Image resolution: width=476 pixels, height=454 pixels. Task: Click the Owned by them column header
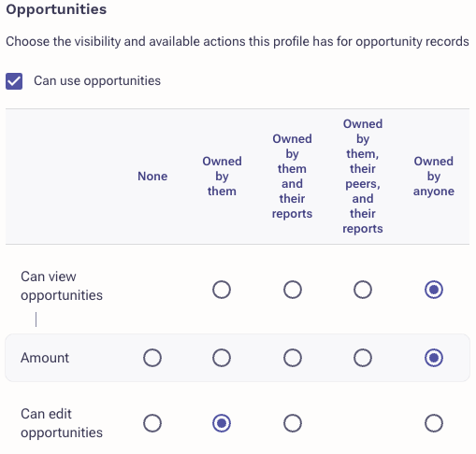222,177
